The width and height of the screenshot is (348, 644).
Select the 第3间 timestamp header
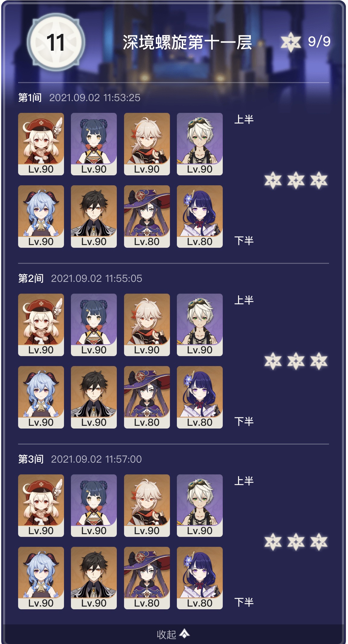point(80,459)
